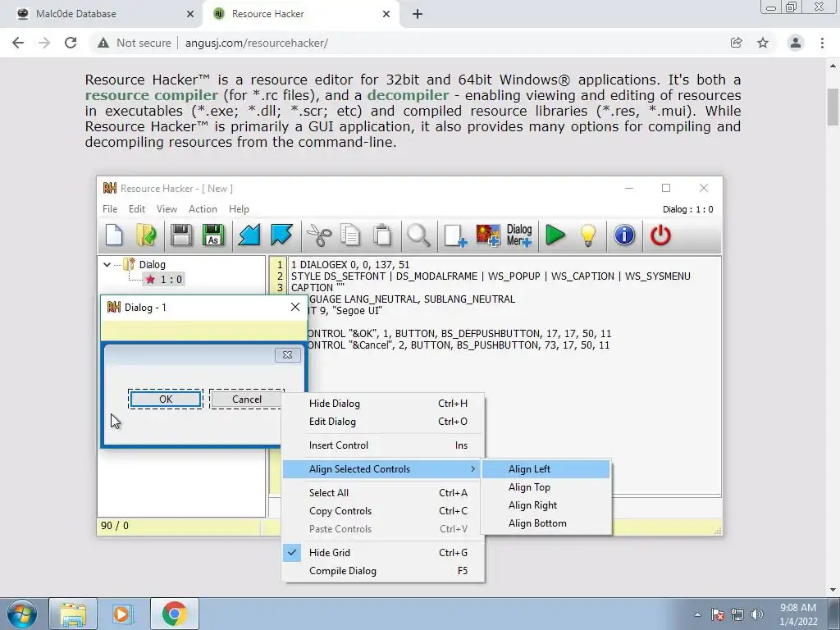840x630 pixels.
Task: Click the Save As floppy icon
Action: click(213, 235)
